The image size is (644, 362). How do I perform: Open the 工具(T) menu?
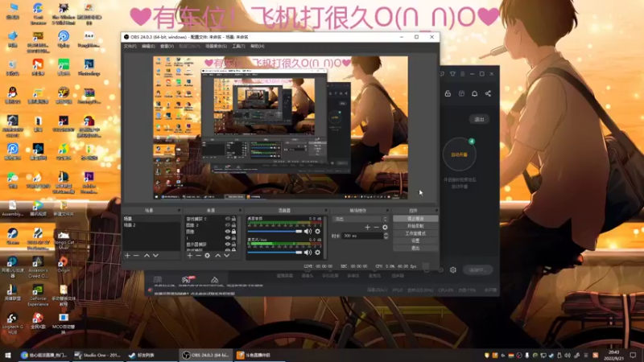(238, 47)
